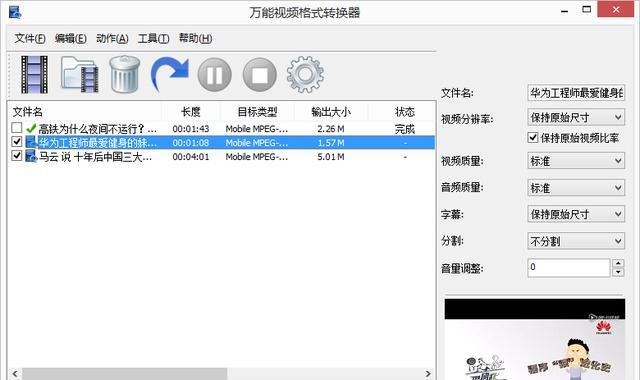640x380 pixels.
Task: Click the 音量调整 value field
Action: (x=569, y=268)
